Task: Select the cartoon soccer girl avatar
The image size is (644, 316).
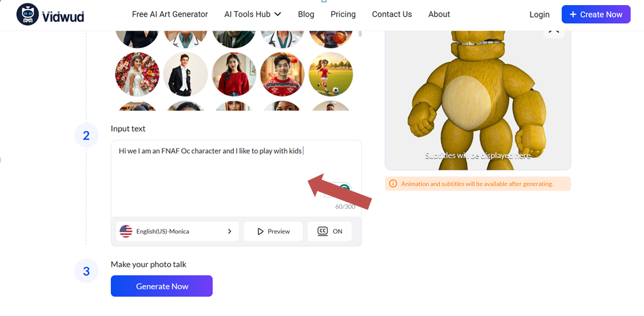Action: 330,75
